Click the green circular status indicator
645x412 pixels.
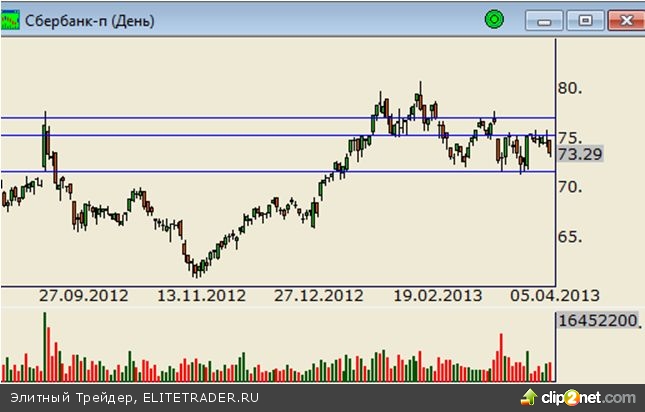[492, 18]
